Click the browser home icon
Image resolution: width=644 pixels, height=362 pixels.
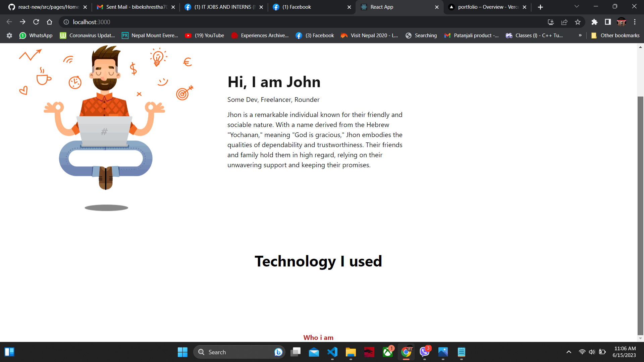point(50,22)
